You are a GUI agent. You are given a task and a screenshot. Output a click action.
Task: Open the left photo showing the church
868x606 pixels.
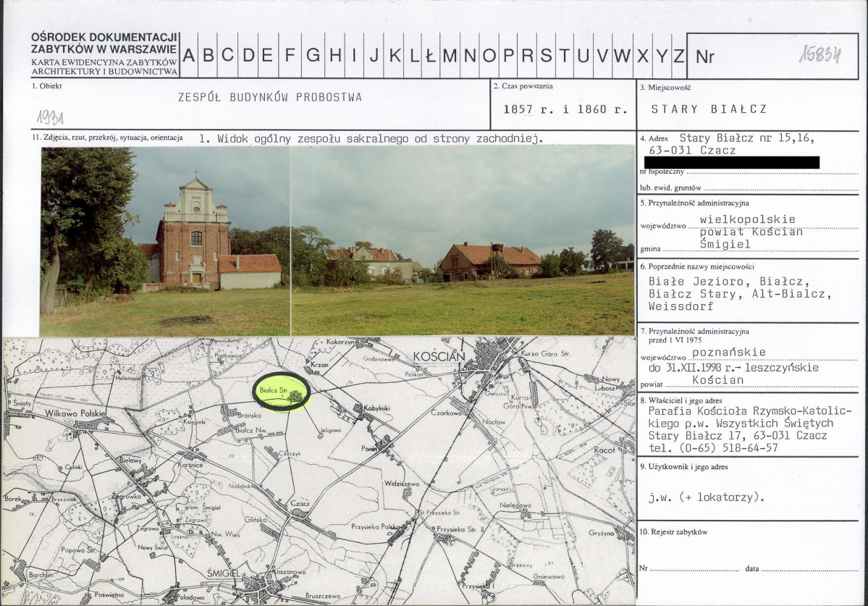tap(165, 241)
